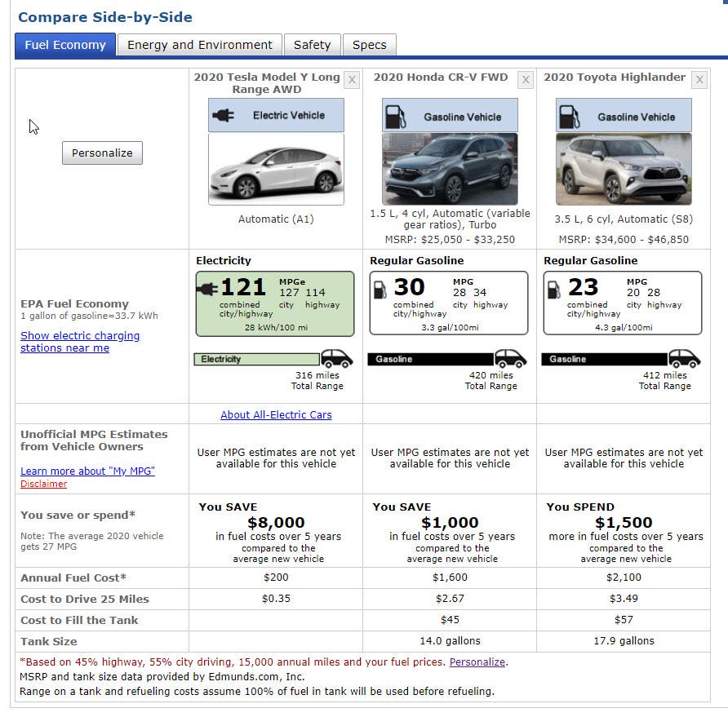Image resolution: width=728 pixels, height=717 pixels.
Task: Click Toyota MSRP $34,600 - $46,850
Action: coord(624,240)
